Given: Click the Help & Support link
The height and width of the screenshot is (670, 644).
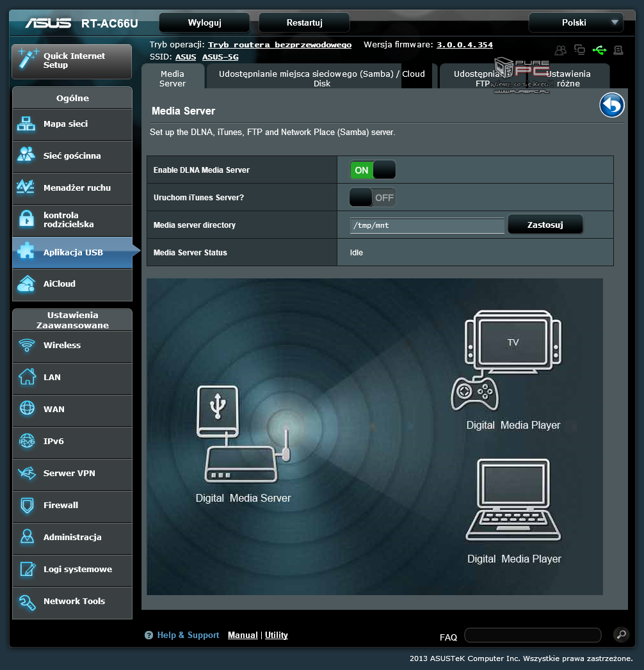Looking at the screenshot, I should coord(188,635).
